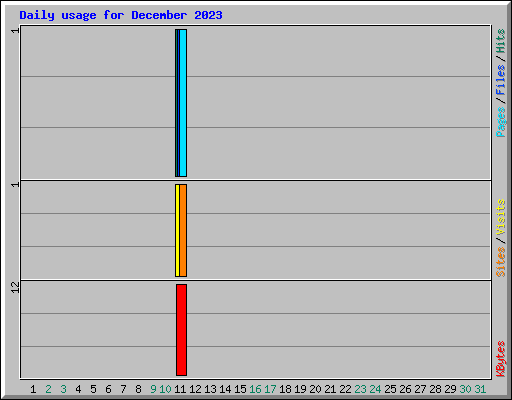Click day 18 on the x-axis

coord(285,389)
